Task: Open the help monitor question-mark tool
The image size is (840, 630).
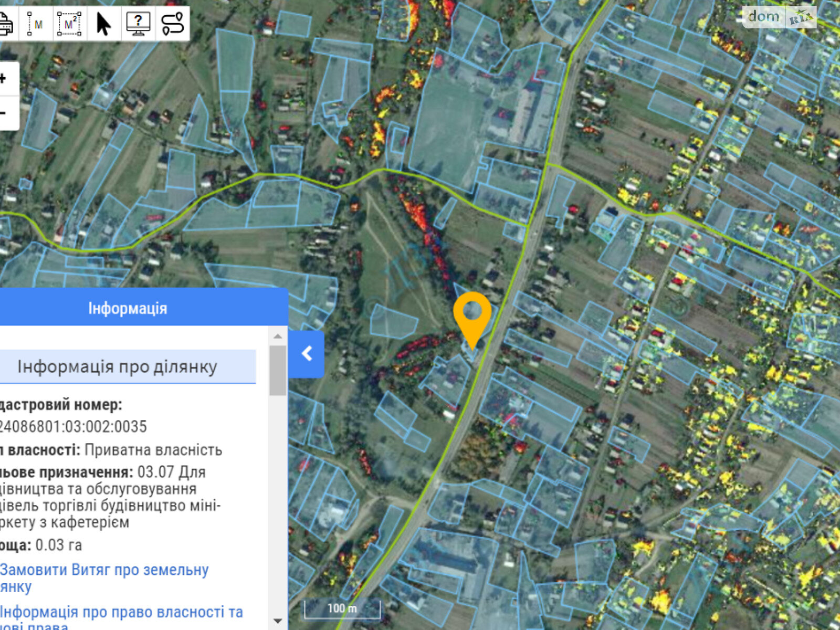Action: [x=138, y=24]
